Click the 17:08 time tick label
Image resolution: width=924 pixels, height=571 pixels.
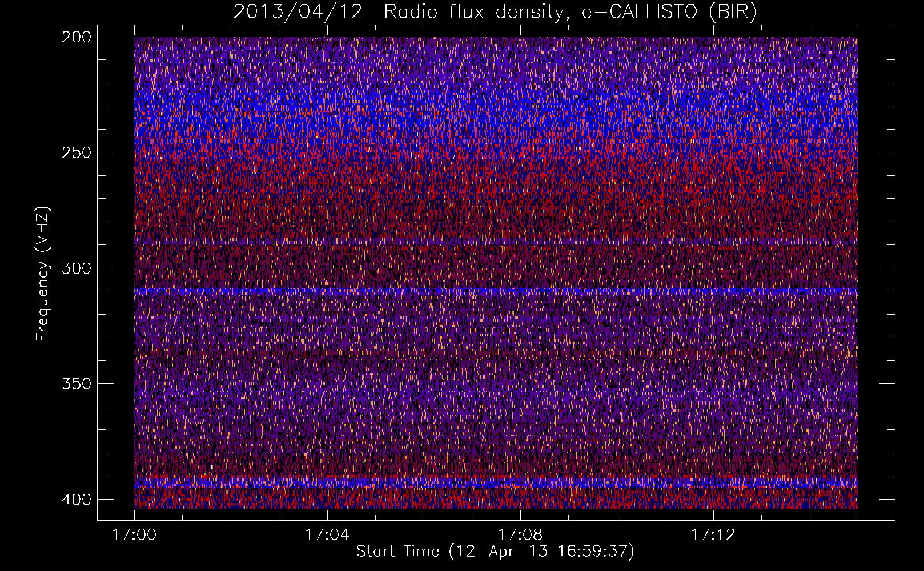520,535
